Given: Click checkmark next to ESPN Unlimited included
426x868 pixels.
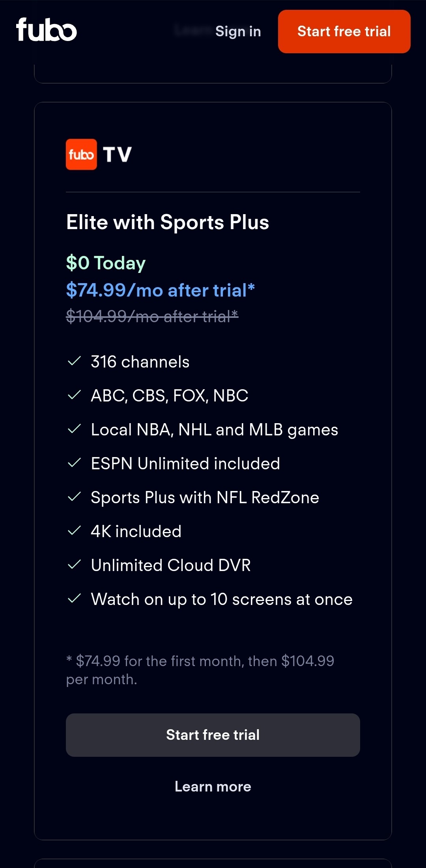Looking at the screenshot, I should (x=74, y=463).
